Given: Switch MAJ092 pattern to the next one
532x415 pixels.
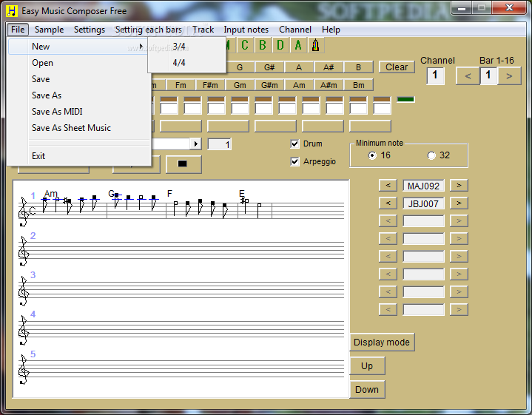Looking at the screenshot, I should pyautogui.click(x=459, y=185).
